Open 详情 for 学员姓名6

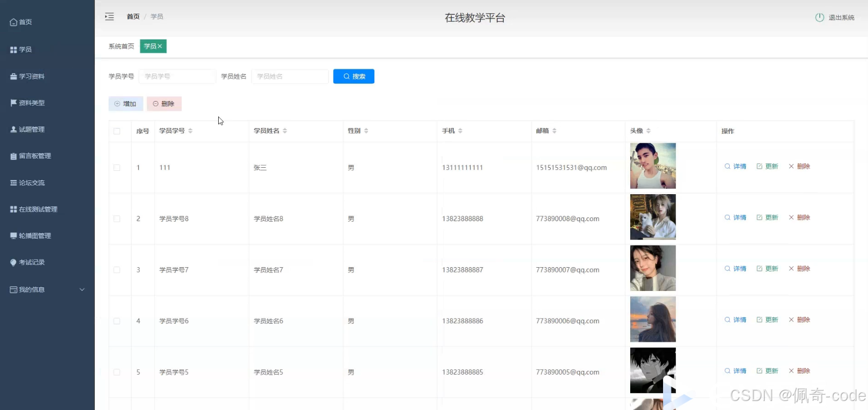click(736, 320)
